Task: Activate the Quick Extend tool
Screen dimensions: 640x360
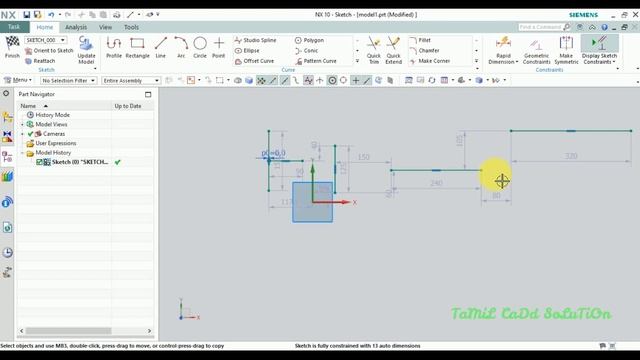Action: (393, 50)
